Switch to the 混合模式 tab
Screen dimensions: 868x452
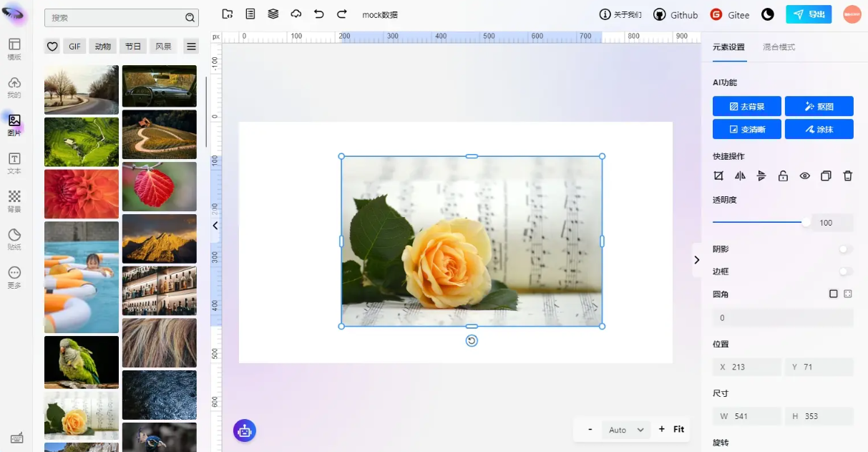(x=779, y=47)
